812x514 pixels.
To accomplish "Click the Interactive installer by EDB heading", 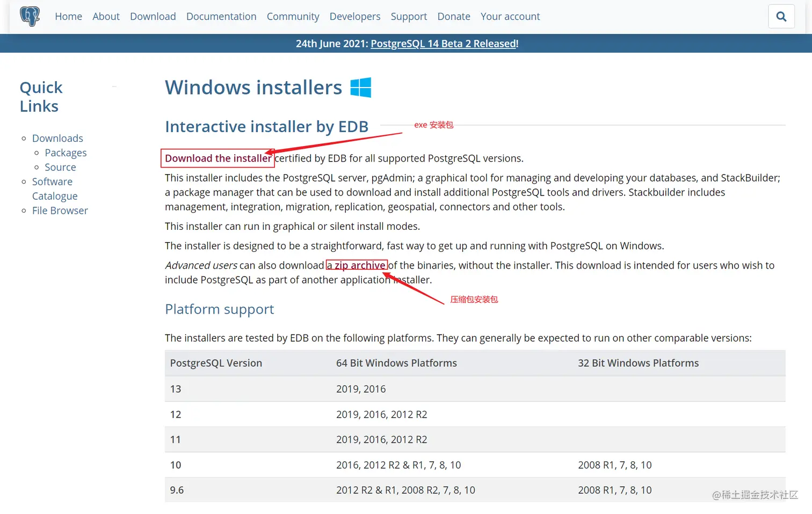I will [x=266, y=127].
